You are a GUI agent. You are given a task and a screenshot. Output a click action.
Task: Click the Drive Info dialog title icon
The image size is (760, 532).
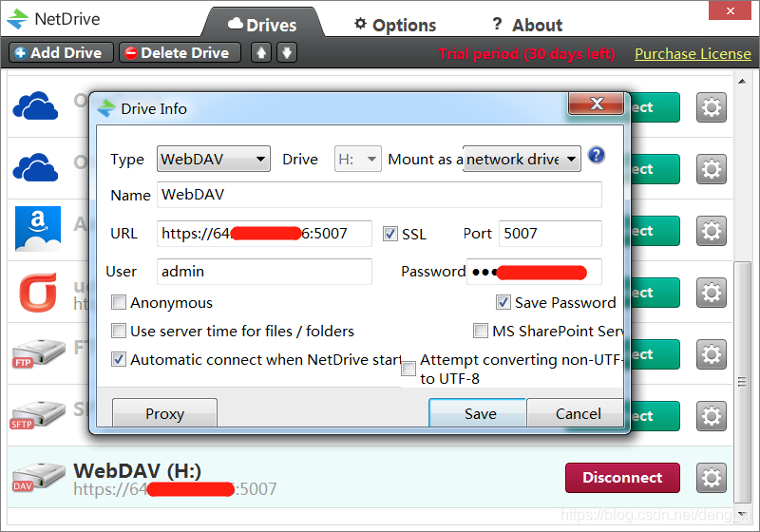(106, 108)
